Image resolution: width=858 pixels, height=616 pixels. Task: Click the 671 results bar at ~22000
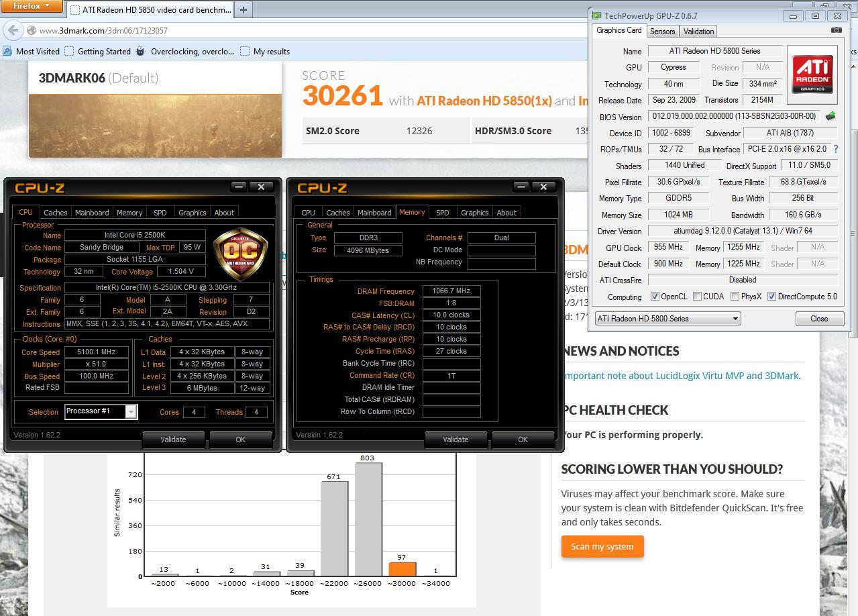(334, 529)
